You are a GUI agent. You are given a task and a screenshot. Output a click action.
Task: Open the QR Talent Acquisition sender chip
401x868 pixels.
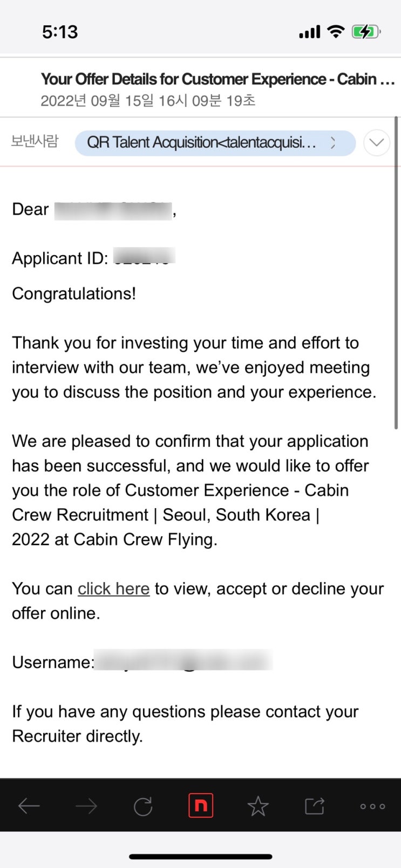(215, 143)
